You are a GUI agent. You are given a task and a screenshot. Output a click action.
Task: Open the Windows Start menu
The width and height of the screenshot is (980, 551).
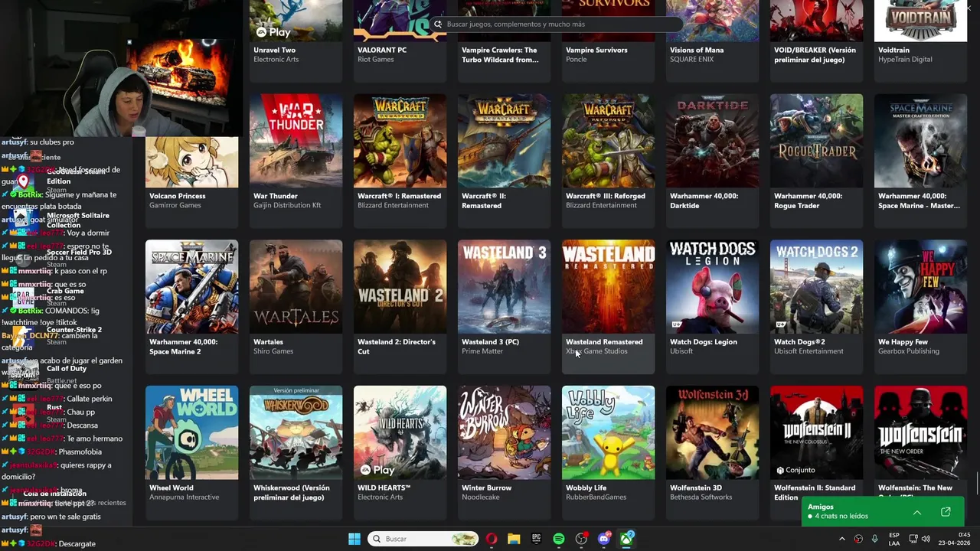354,539
